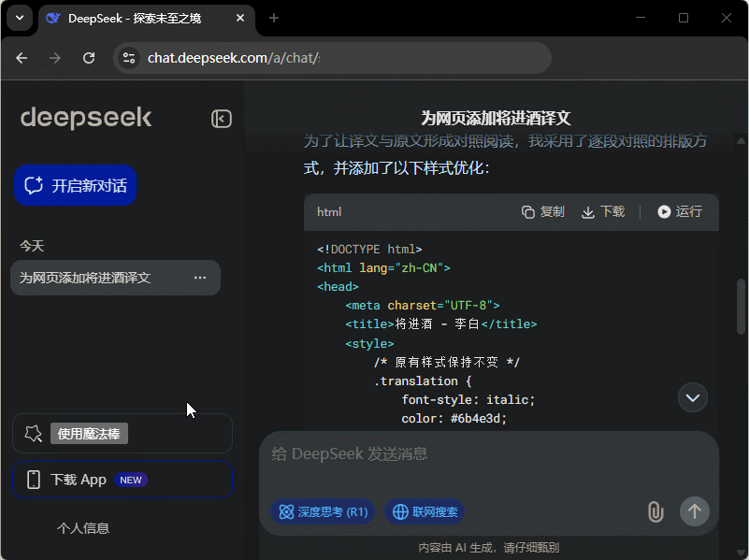This screenshot has height=560, width=749.
Task: Expand the browser tab search dropdown
Action: pos(20,18)
